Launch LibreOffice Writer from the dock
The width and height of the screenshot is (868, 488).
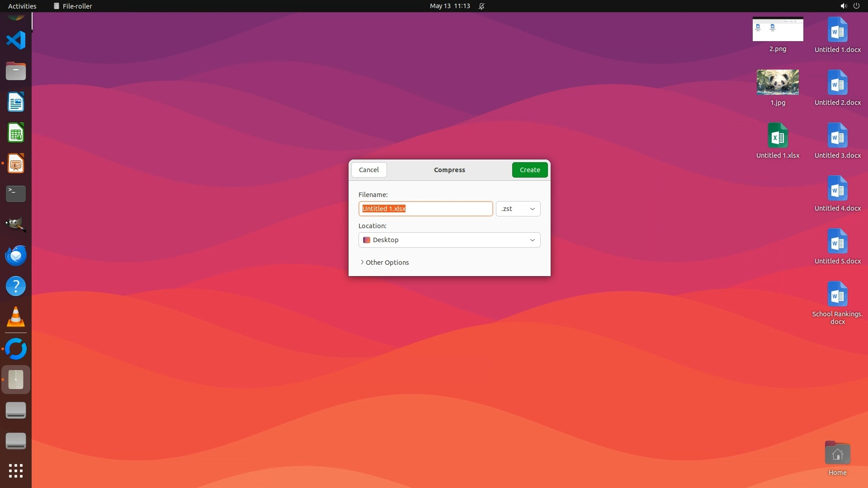click(x=16, y=102)
